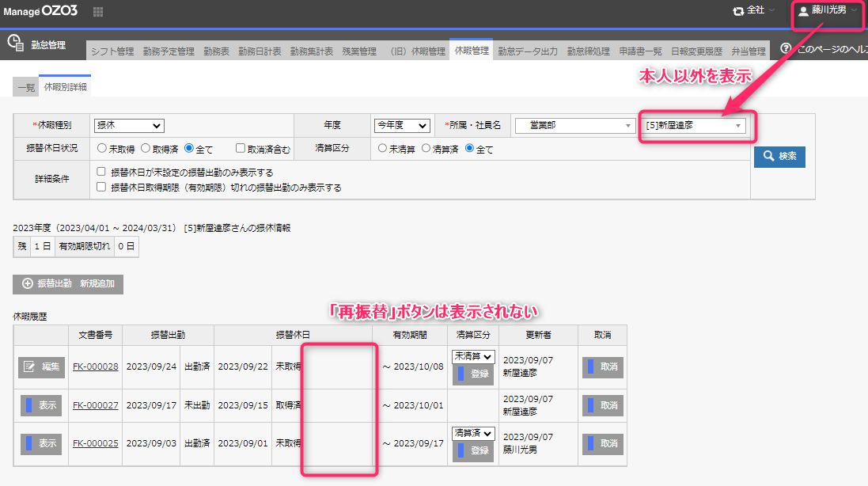Viewport: 868px width, 486px height.
Task: Click the 検索 search button
Action: pos(779,156)
